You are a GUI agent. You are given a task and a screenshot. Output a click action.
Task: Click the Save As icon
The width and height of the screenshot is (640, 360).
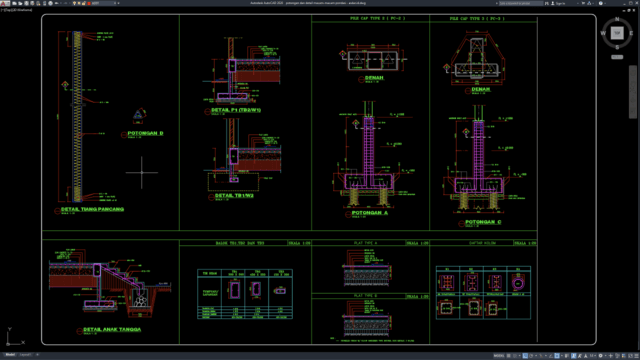(x=32, y=3)
